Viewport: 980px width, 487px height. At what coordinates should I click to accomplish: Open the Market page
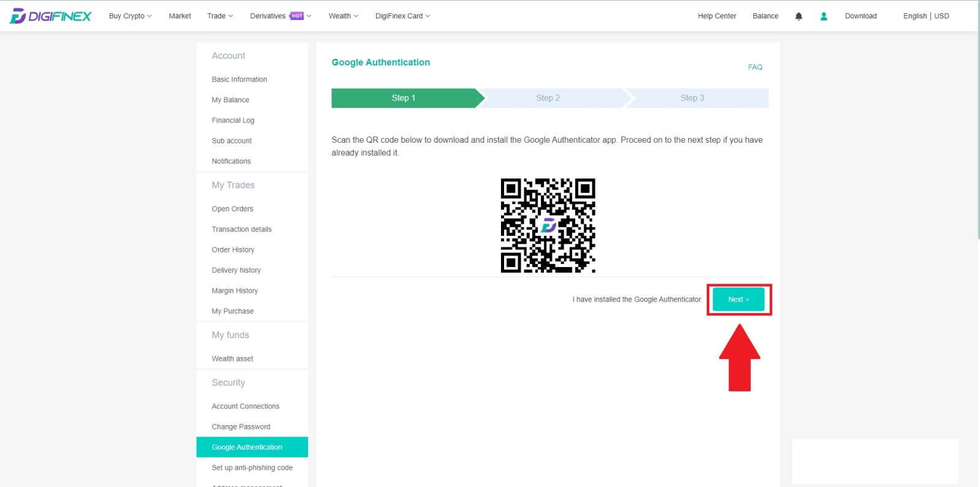179,16
